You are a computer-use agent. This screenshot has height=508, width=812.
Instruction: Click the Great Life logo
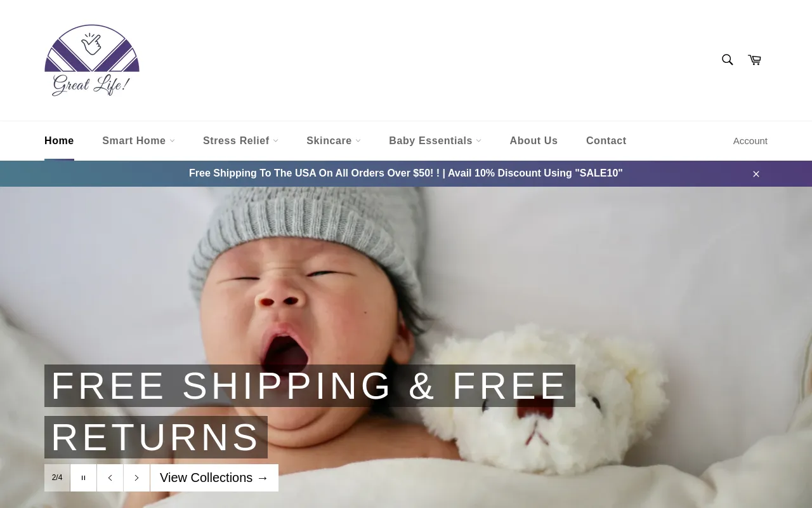point(92,60)
